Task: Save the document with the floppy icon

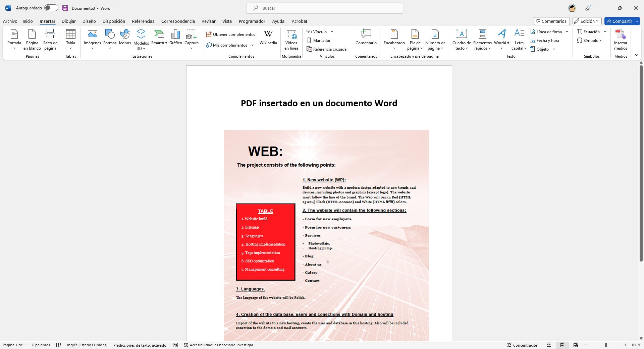Action: click(x=65, y=8)
